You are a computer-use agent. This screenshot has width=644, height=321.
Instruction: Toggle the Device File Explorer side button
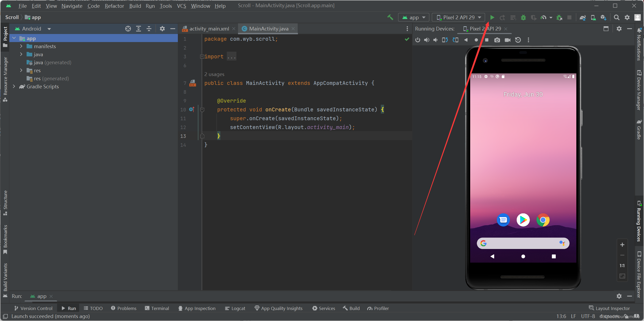click(639, 274)
